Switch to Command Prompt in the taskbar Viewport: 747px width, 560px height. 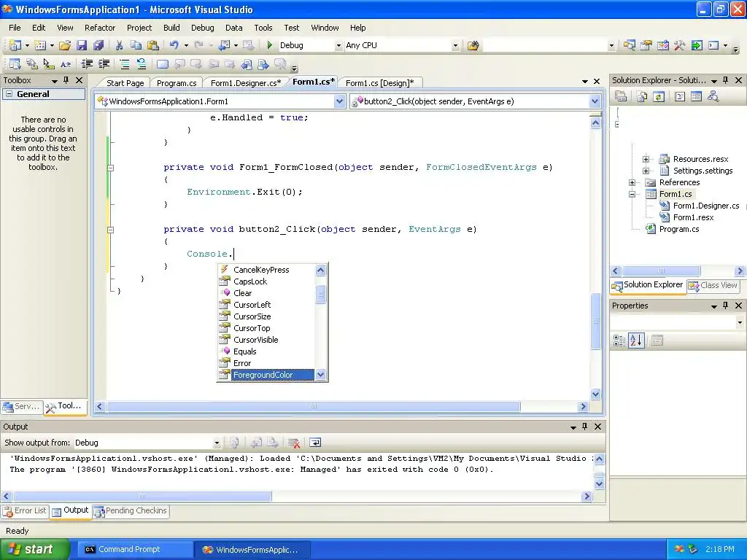point(135,549)
